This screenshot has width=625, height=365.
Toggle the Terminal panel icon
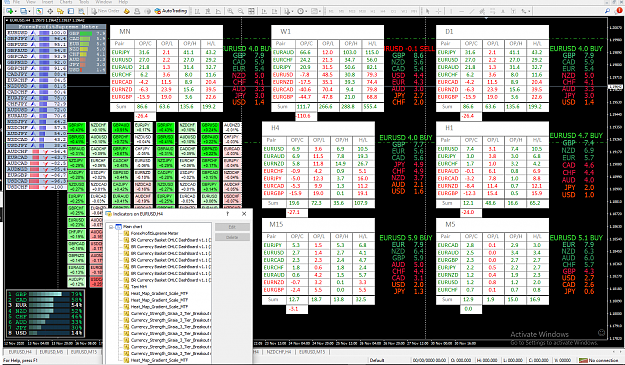[x=71, y=11]
